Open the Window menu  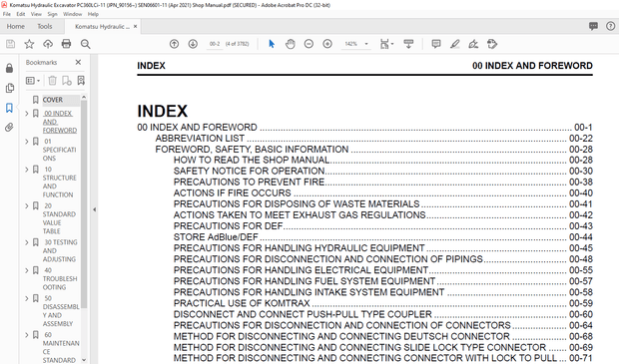tap(72, 14)
